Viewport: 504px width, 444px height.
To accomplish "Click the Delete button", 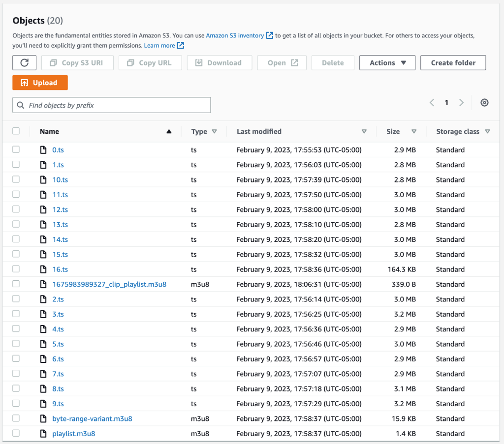I will point(333,62).
